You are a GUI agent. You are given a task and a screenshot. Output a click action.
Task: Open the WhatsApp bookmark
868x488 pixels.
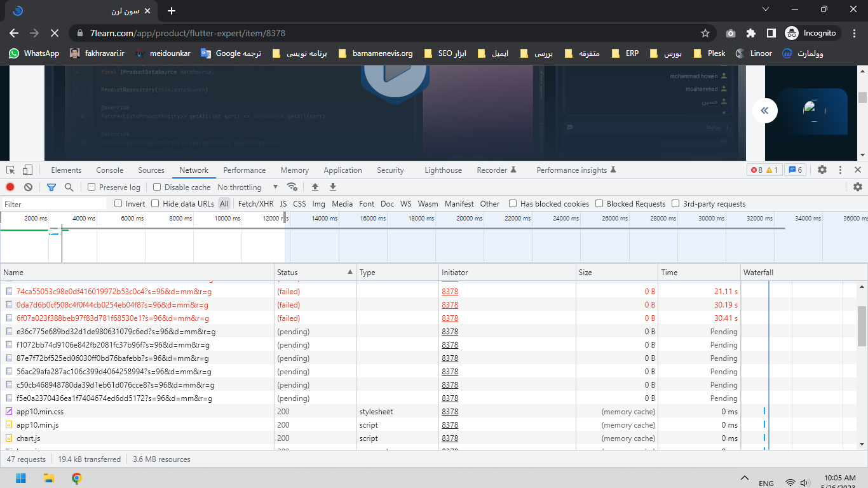pyautogui.click(x=34, y=53)
